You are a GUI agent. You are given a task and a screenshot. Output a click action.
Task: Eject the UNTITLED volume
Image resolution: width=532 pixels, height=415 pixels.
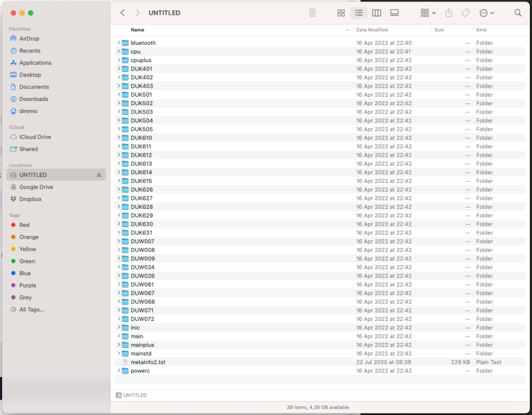[x=99, y=175]
